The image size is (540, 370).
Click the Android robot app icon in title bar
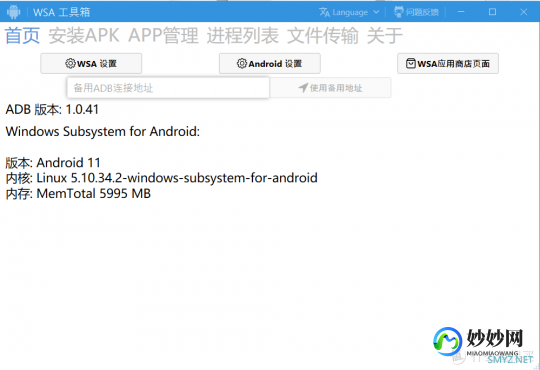tap(13, 12)
